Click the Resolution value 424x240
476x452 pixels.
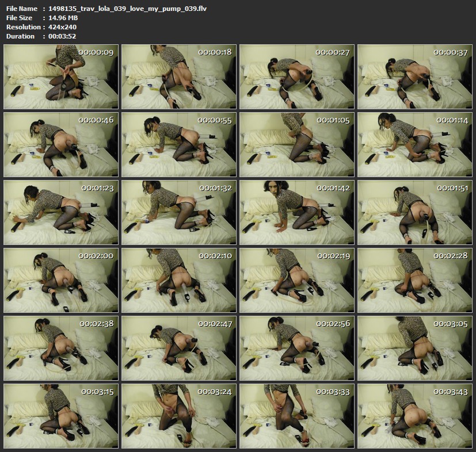[x=63, y=27]
